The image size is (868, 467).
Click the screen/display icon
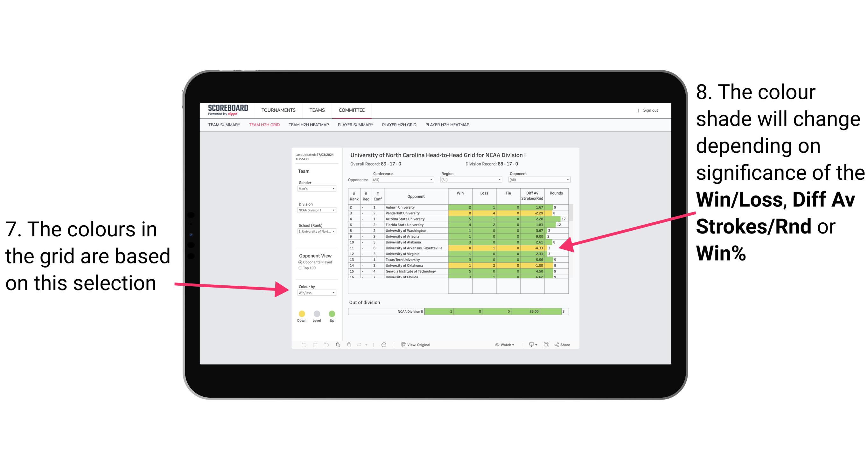[x=530, y=344]
